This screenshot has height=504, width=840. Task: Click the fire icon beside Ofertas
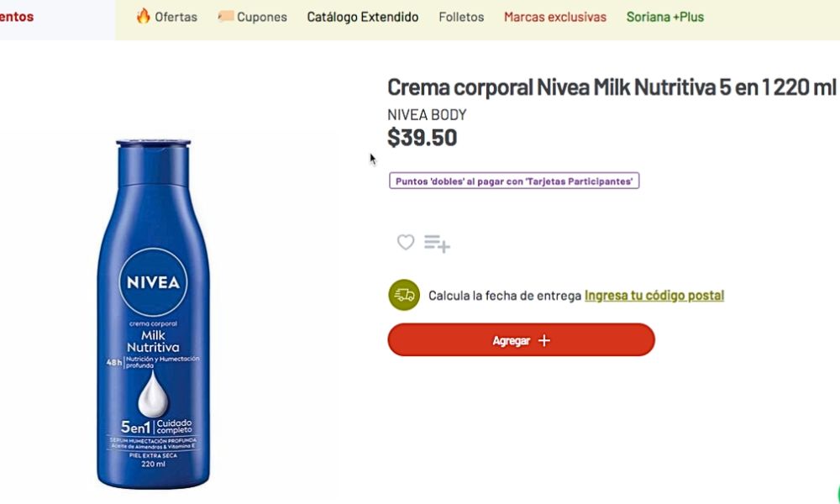pyautogui.click(x=144, y=16)
